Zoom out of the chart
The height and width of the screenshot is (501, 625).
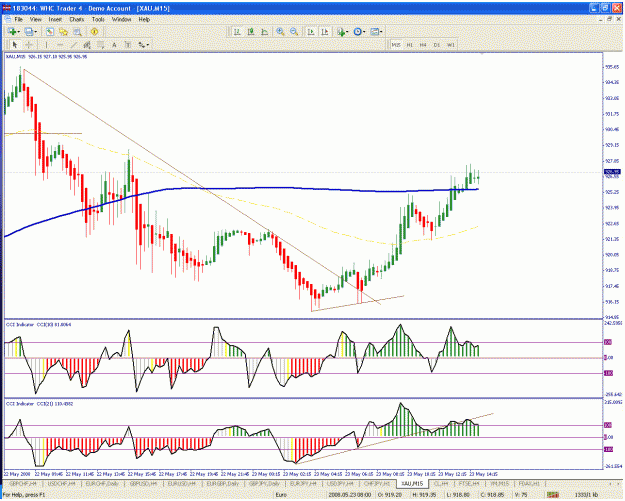(x=294, y=32)
